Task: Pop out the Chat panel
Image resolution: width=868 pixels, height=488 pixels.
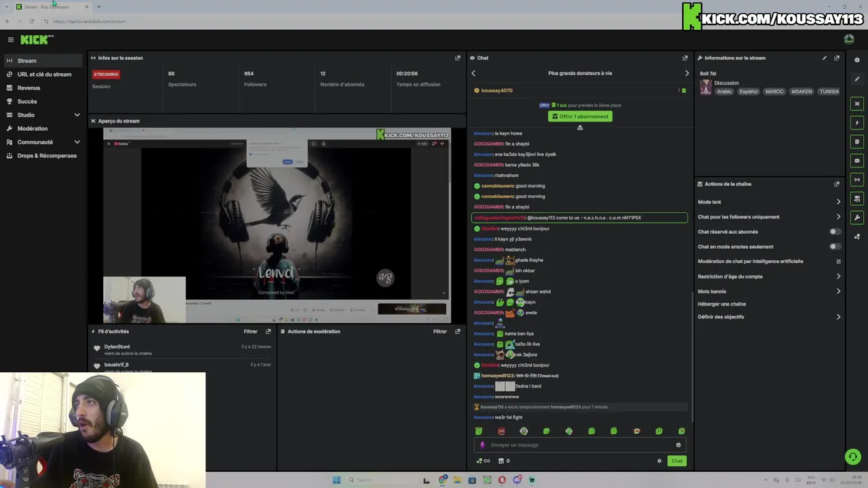Action: [x=685, y=58]
